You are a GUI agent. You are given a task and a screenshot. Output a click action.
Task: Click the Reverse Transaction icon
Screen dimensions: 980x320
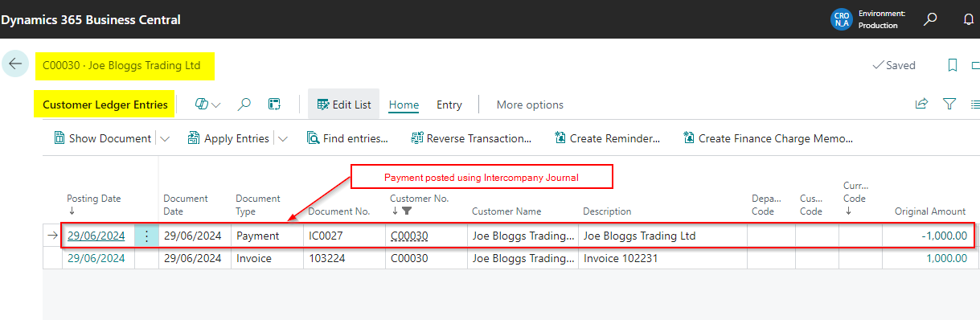(x=416, y=138)
